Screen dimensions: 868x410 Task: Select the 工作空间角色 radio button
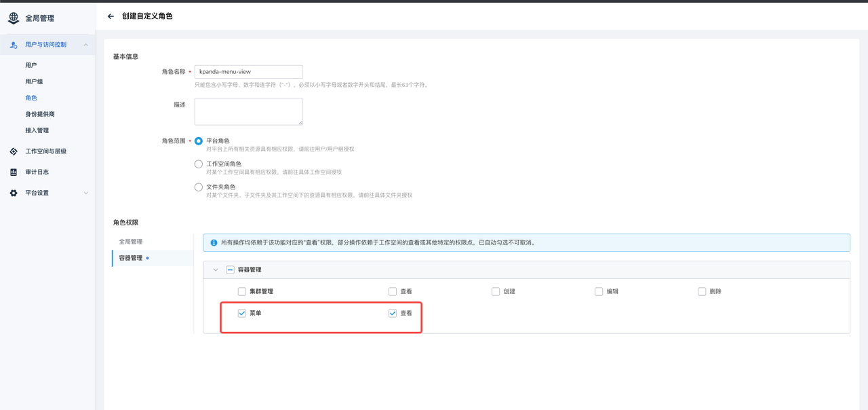click(199, 164)
